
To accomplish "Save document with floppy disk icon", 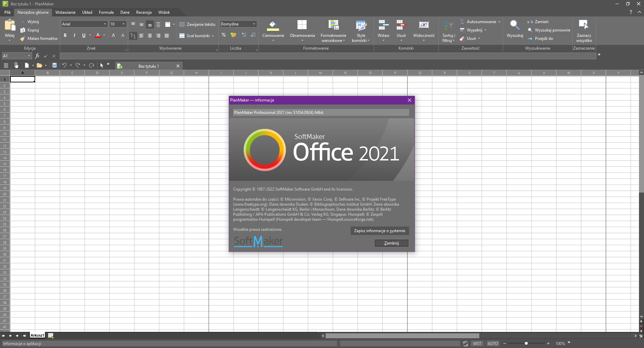I will click(x=54, y=66).
